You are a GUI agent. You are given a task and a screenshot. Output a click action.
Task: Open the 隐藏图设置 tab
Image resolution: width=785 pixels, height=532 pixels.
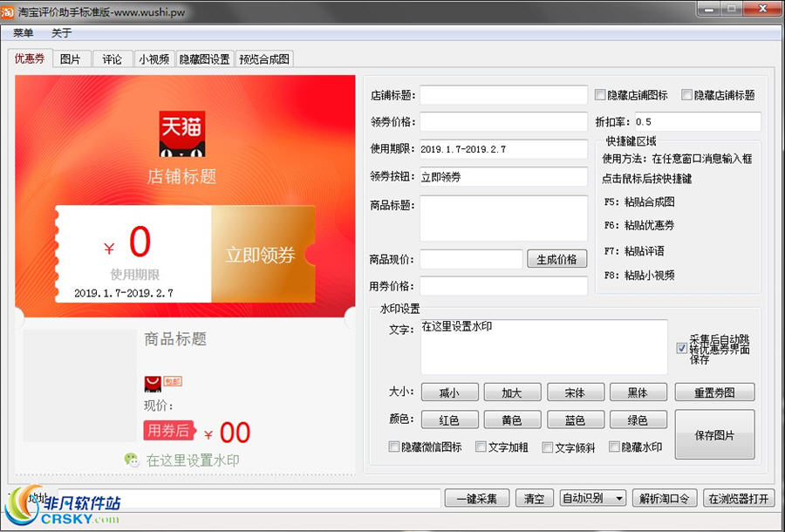204,59
